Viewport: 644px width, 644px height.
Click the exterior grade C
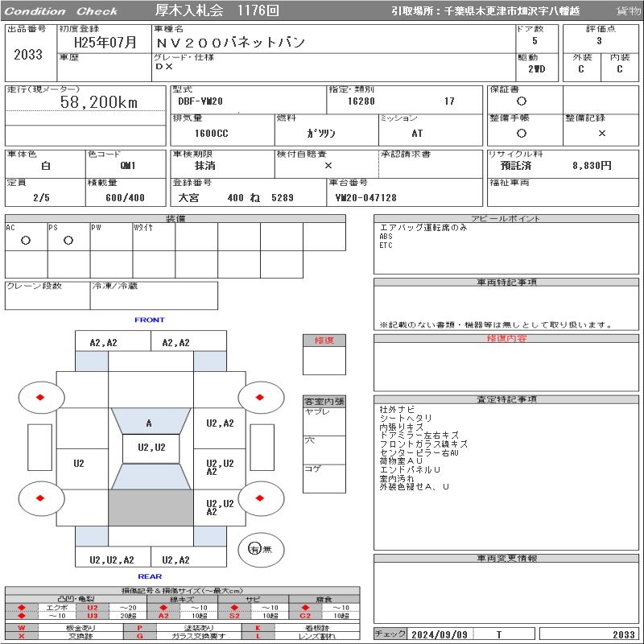(580, 69)
